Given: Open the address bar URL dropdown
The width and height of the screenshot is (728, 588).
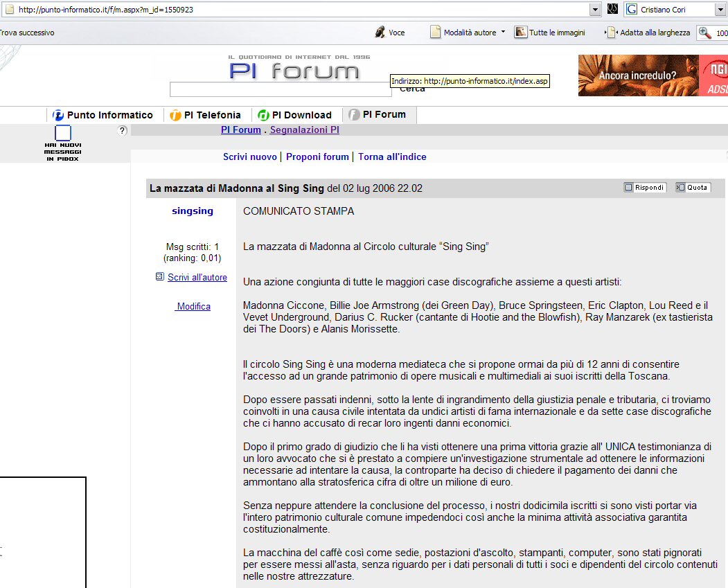Looking at the screenshot, I should coord(595,10).
